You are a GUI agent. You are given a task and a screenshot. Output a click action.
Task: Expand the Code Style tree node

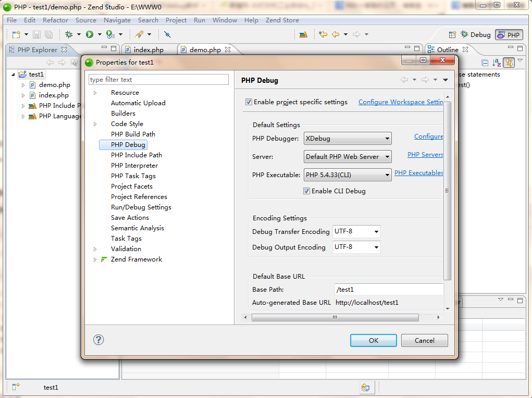pyautogui.click(x=95, y=124)
